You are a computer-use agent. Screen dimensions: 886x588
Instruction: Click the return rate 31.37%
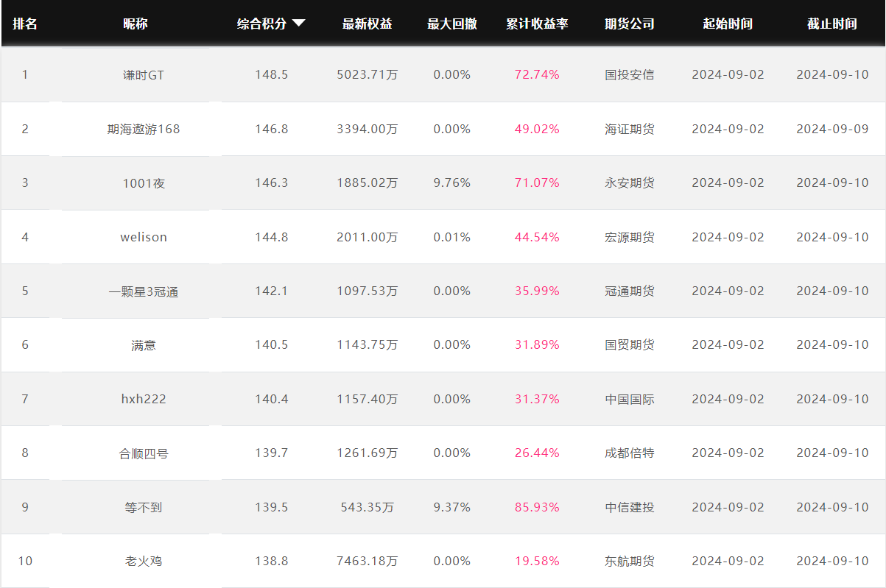click(x=538, y=399)
